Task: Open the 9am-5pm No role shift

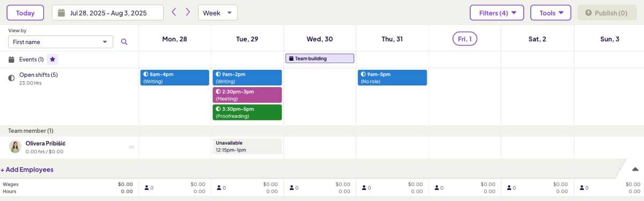Action: pos(392,77)
